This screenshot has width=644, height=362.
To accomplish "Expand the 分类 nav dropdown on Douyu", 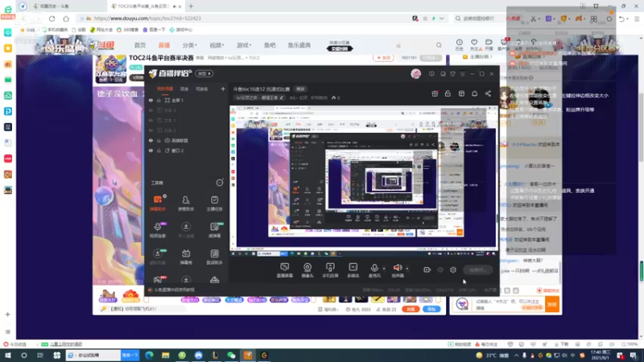I will pyautogui.click(x=189, y=45).
